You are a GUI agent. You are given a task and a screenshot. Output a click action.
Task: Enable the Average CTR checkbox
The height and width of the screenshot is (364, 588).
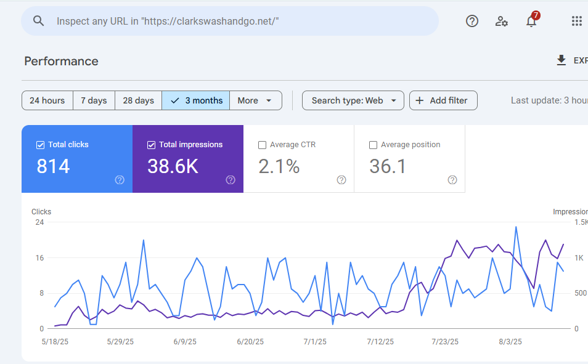tap(263, 145)
